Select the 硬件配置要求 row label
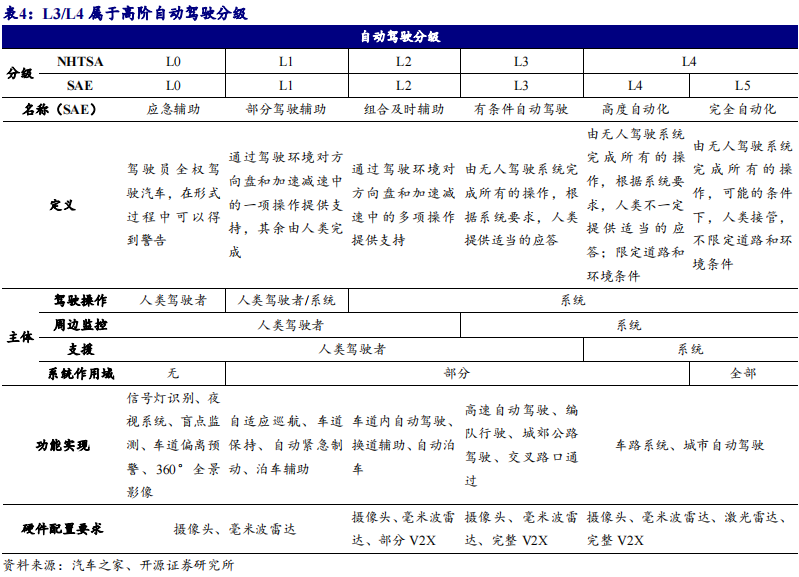The height and width of the screenshot is (577, 799). [62, 528]
